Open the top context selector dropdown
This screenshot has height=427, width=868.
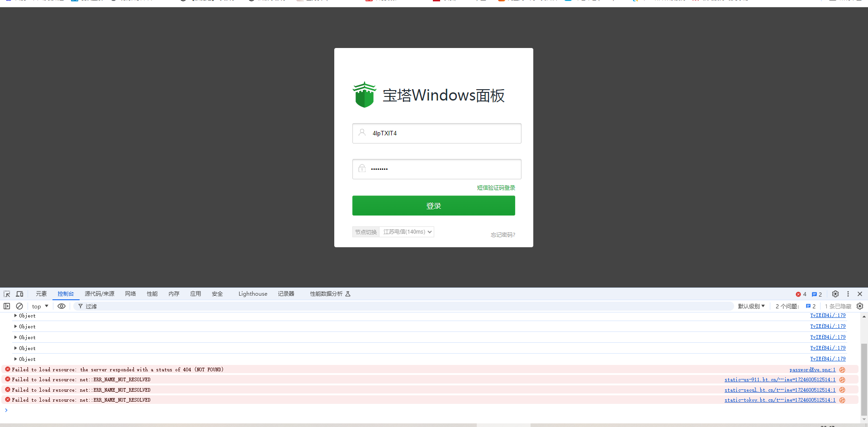40,306
